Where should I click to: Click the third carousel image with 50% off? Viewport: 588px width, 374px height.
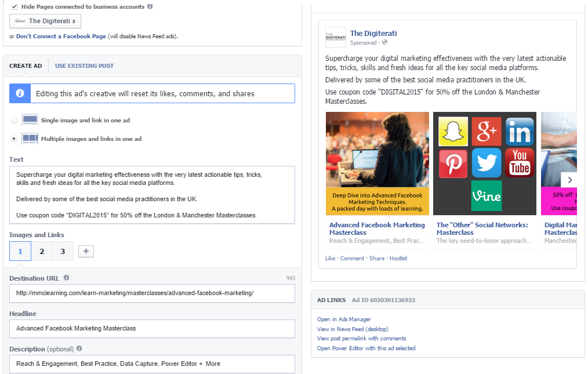click(559, 164)
